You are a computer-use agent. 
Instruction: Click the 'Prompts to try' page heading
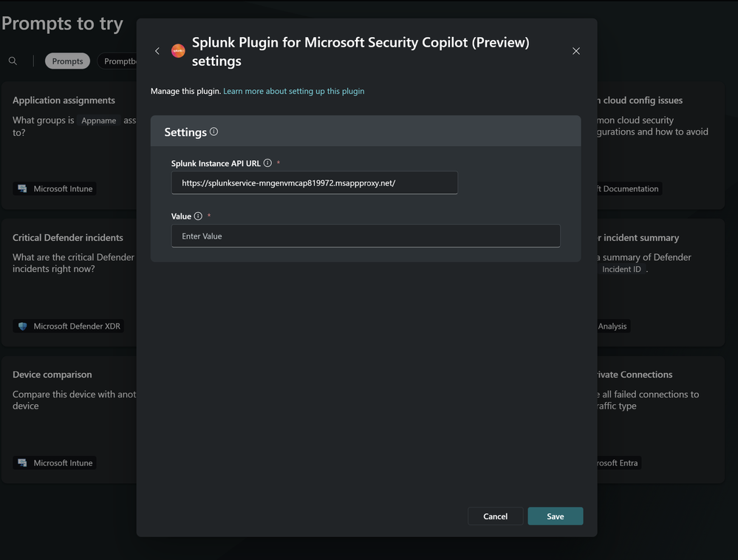[x=62, y=24]
